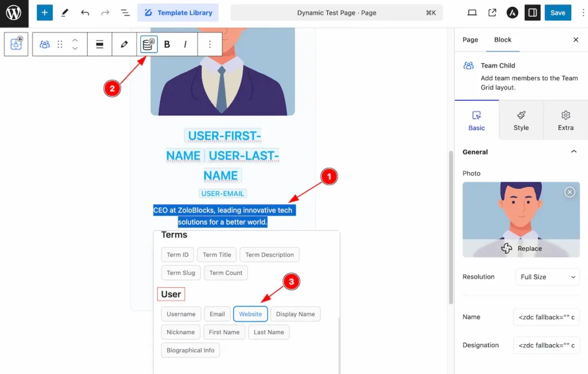Open the block inserter plus button
588x374 pixels.
pyautogui.click(x=44, y=13)
